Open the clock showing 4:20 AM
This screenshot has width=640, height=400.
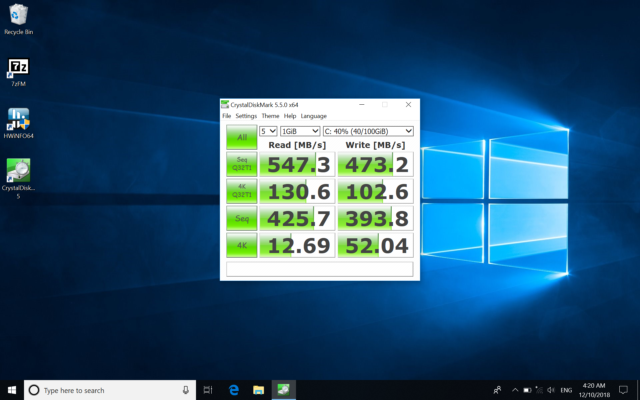(x=594, y=390)
